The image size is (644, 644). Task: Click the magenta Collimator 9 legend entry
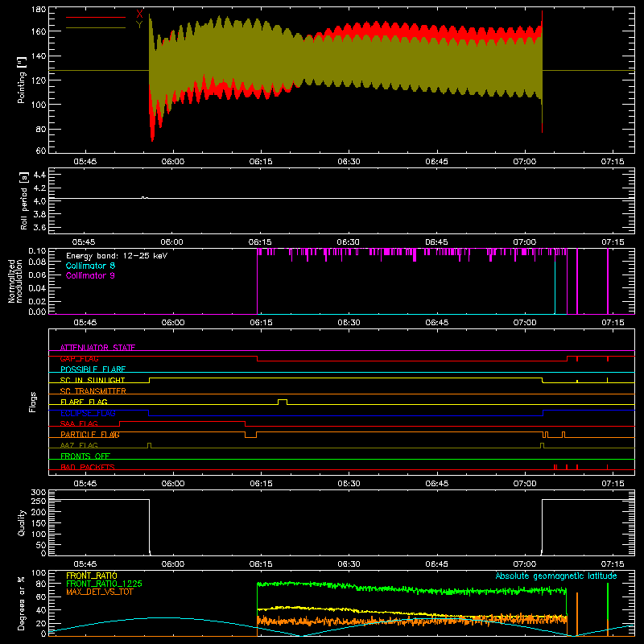[90, 275]
